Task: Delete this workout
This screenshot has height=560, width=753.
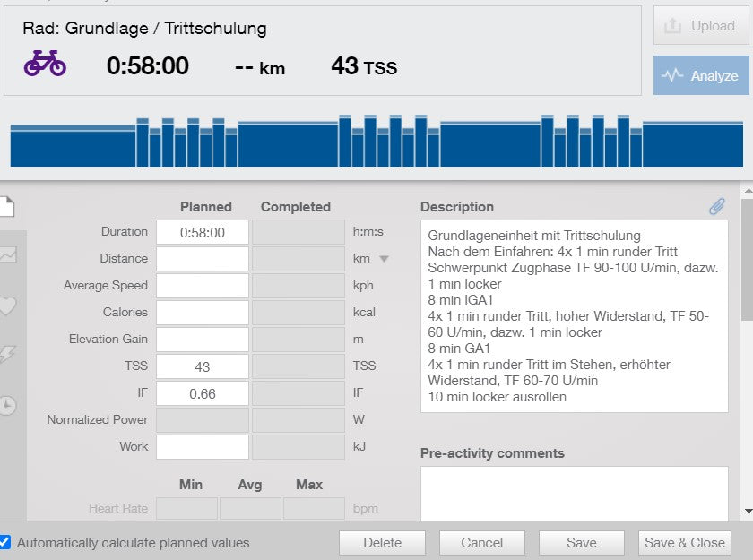Action: pyautogui.click(x=382, y=542)
